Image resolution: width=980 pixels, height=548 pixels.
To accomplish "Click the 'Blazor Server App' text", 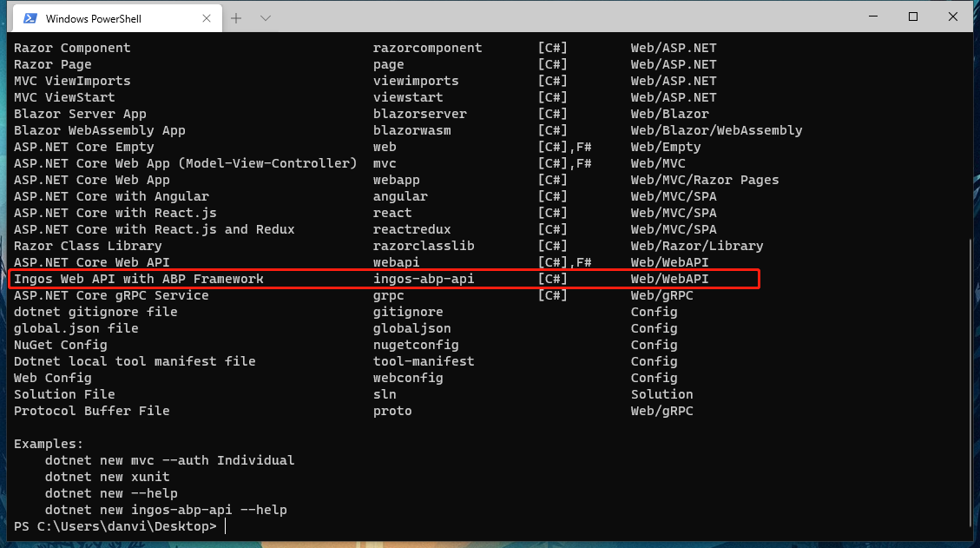I will [80, 114].
